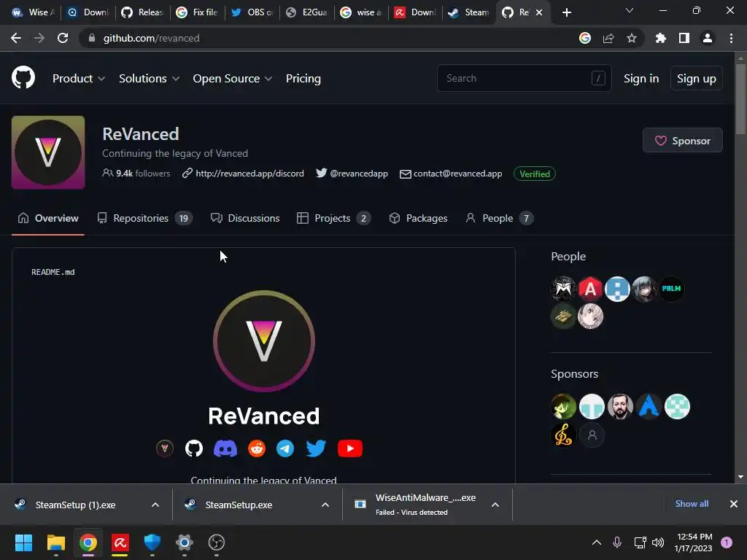
Task: Open the Windows Start menu
Action: coord(23,542)
